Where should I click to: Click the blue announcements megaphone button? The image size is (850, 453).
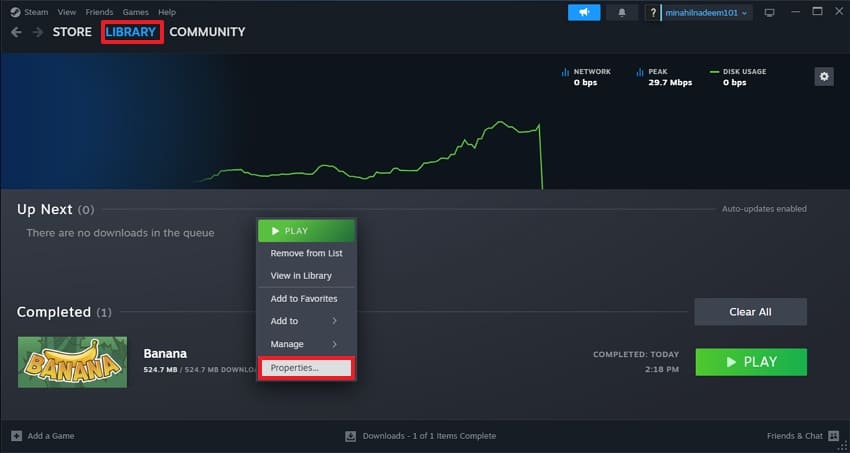coord(584,12)
